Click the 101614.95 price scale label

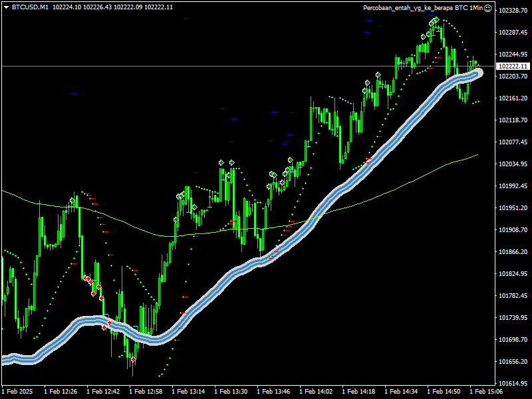(x=513, y=384)
